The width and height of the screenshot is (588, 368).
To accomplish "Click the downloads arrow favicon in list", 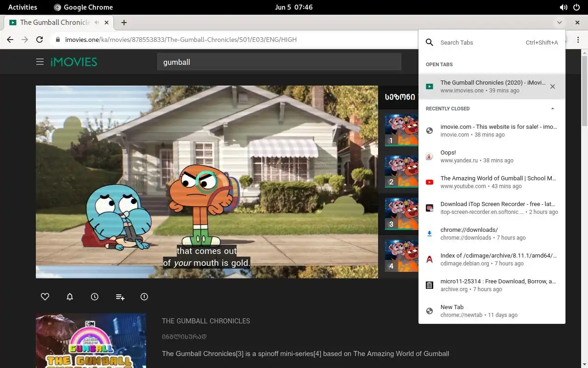I will (x=430, y=234).
